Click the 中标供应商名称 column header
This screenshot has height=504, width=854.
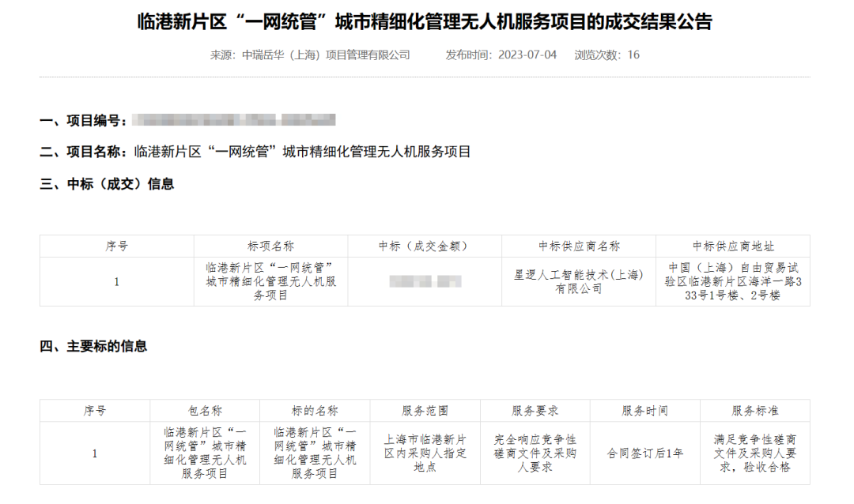click(x=579, y=246)
